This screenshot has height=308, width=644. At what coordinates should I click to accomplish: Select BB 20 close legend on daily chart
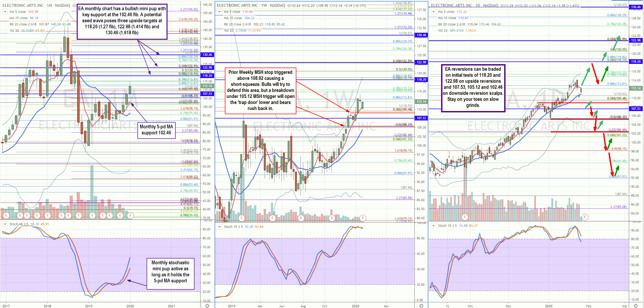pyautogui.click(x=469, y=24)
